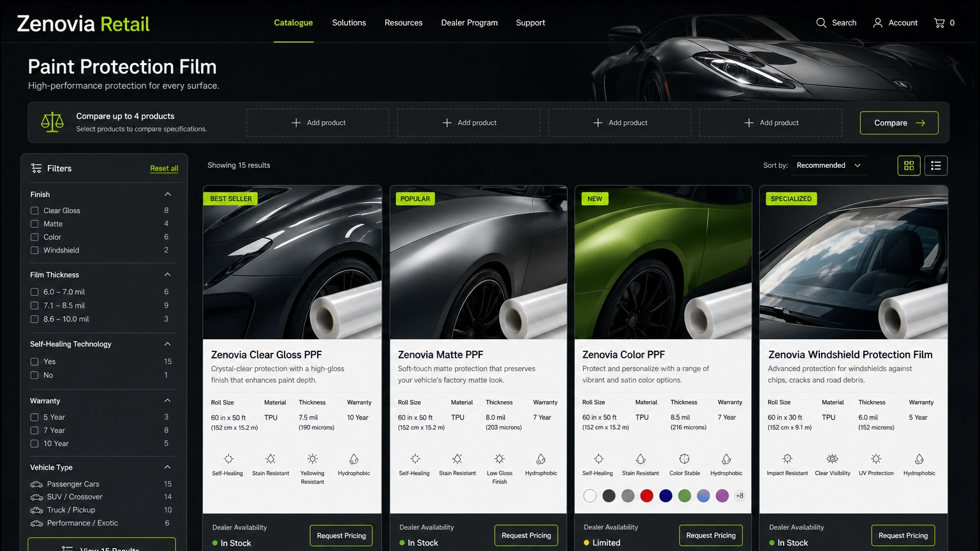Click the SUV / Crossover vehicle icon
Image resolution: width=980 pixels, height=551 pixels.
[37, 497]
